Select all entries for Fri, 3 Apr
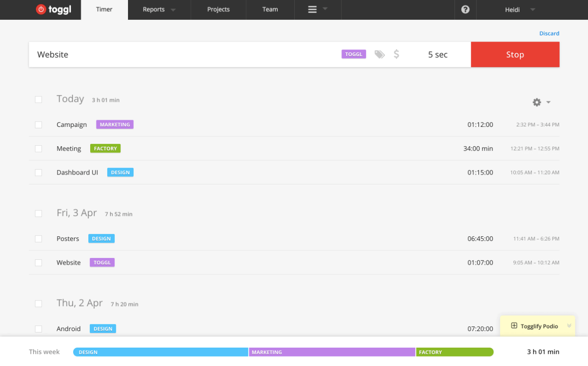Screen dimensions: 588x366 38,214
